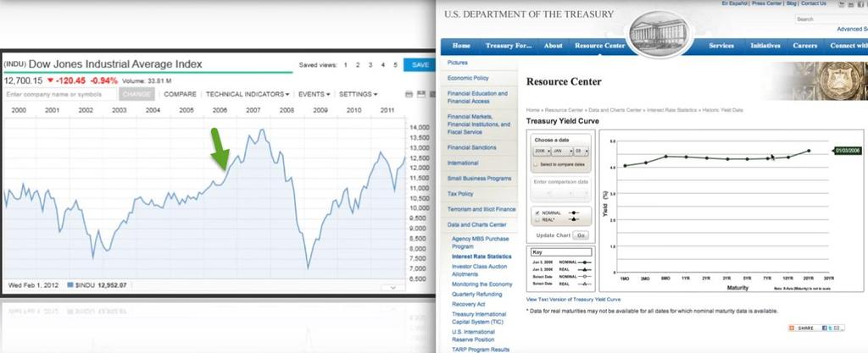Select saved view 1

coord(346,65)
